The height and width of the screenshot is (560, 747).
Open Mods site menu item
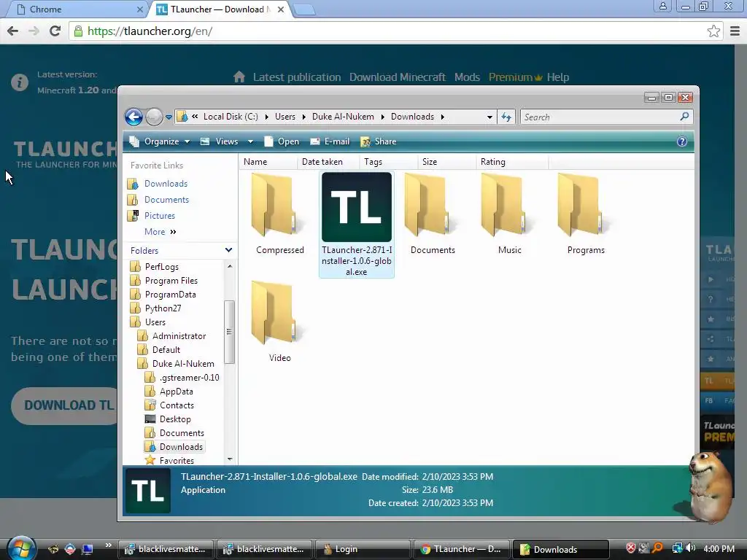(467, 77)
